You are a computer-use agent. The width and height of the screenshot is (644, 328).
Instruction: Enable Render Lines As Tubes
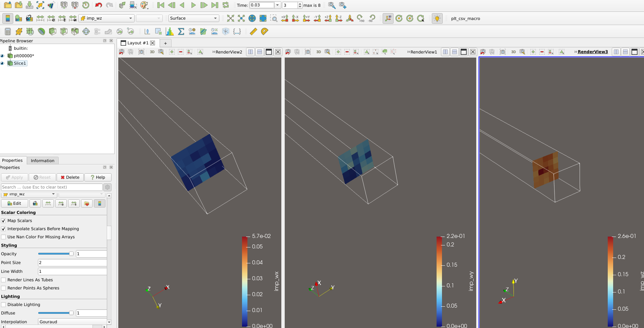4,280
